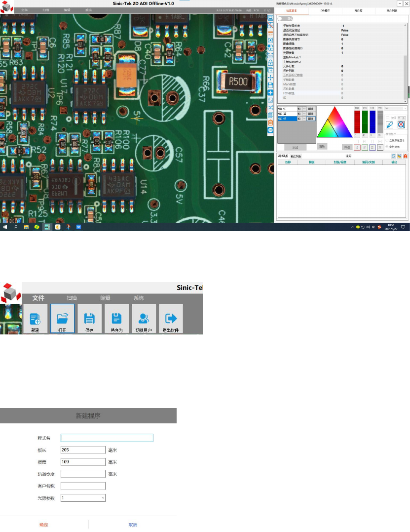Toggle the checkbox below the green color bar

365,141
